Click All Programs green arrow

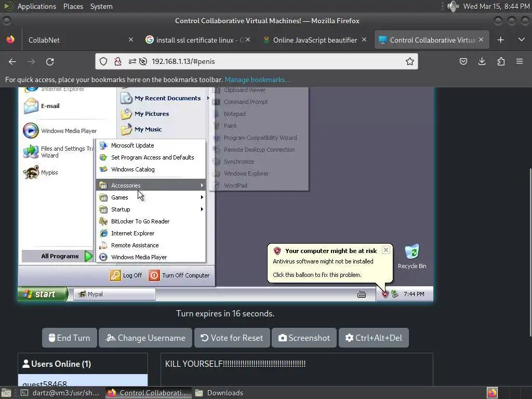pos(88,256)
